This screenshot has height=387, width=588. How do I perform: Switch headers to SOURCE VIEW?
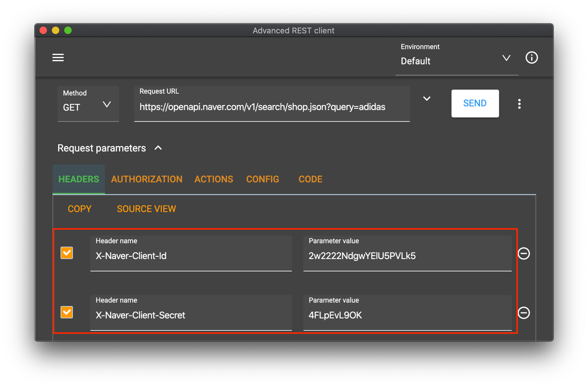point(146,209)
